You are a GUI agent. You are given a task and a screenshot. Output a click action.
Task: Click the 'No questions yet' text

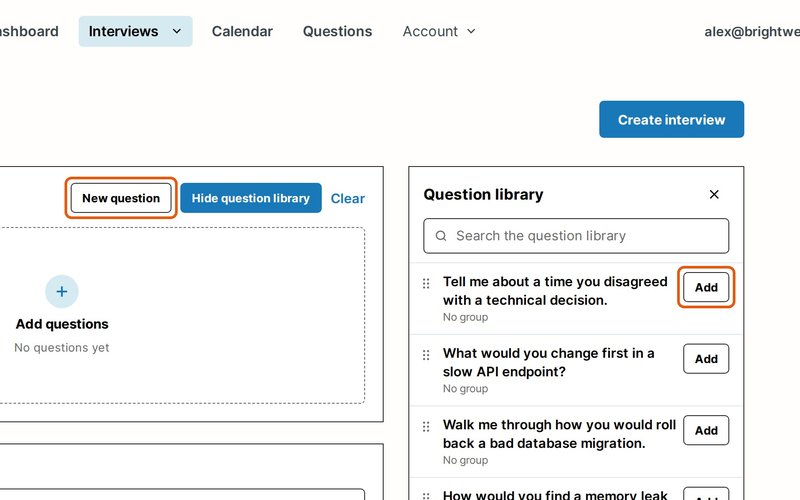[x=62, y=347]
